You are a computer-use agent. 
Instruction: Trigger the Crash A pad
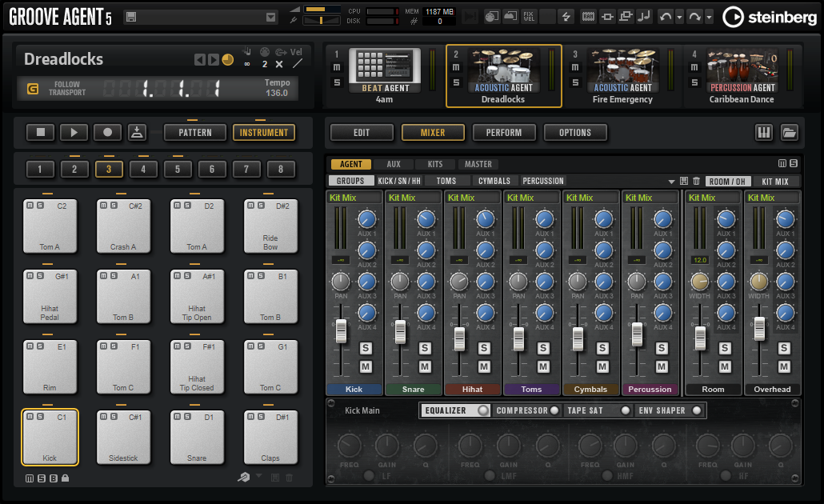point(123,226)
